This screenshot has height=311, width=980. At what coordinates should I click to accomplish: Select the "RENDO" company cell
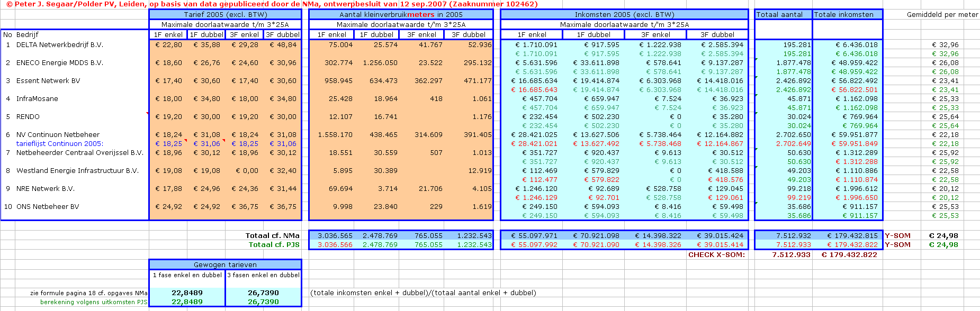coord(28,117)
